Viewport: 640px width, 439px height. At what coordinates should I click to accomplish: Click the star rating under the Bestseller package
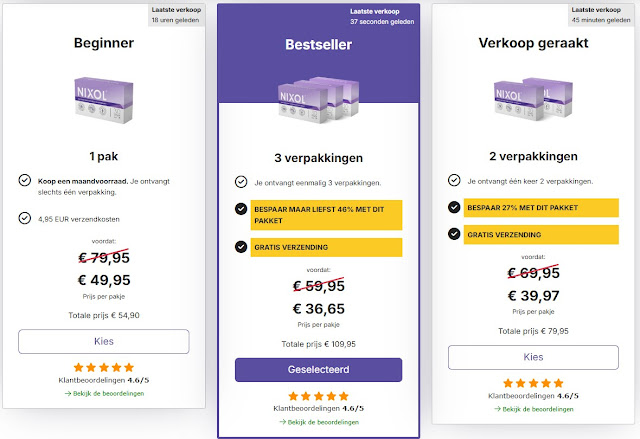(x=318, y=396)
